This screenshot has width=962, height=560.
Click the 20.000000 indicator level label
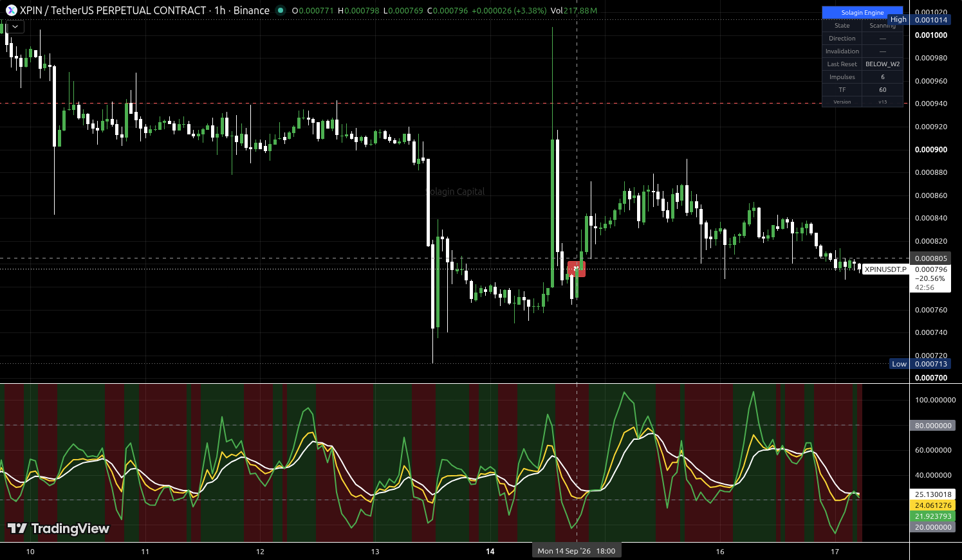[x=933, y=527]
